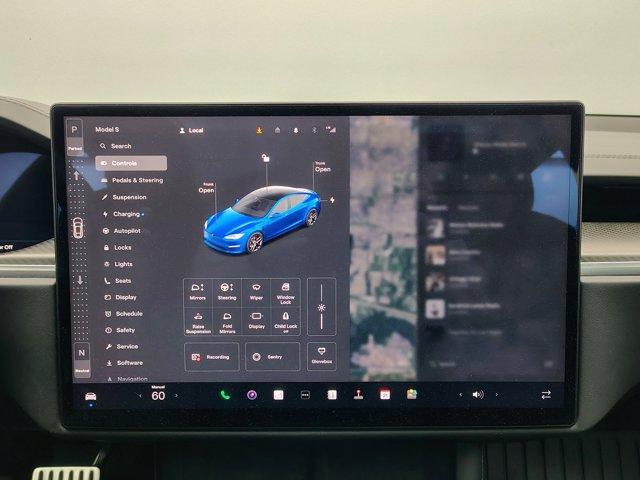Select the Locks menu item
This screenshot has height=480, width=640.
[118, 247]
